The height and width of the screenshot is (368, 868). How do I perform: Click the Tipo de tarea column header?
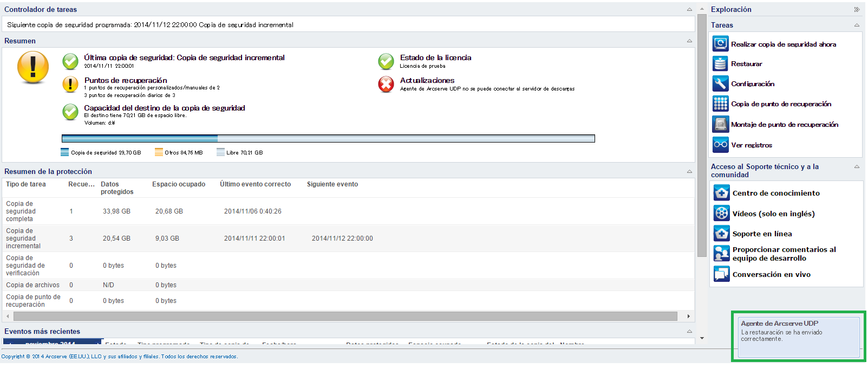coord(26,184)
